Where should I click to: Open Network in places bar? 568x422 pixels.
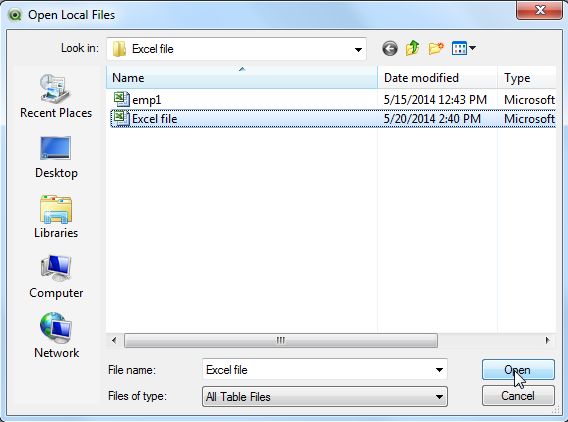click(56, 336)
